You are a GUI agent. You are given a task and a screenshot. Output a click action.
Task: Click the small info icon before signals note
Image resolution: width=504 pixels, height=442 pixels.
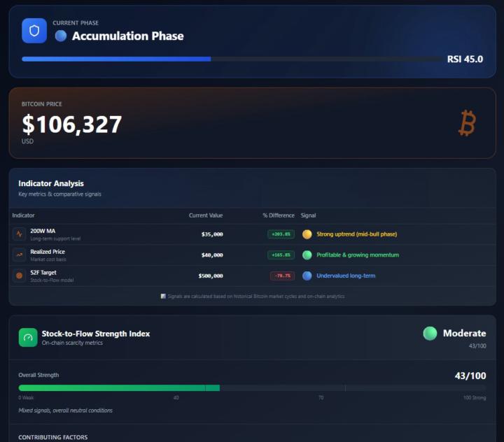(163, 296)
